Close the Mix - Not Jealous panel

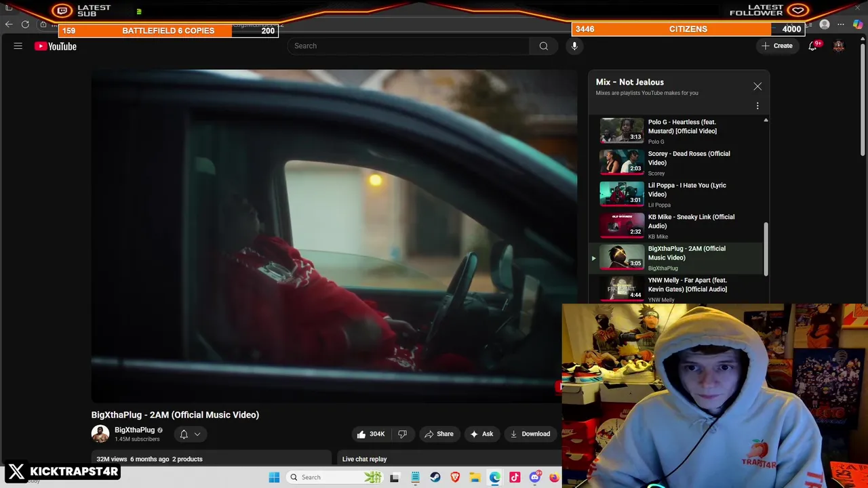point(757,86)
